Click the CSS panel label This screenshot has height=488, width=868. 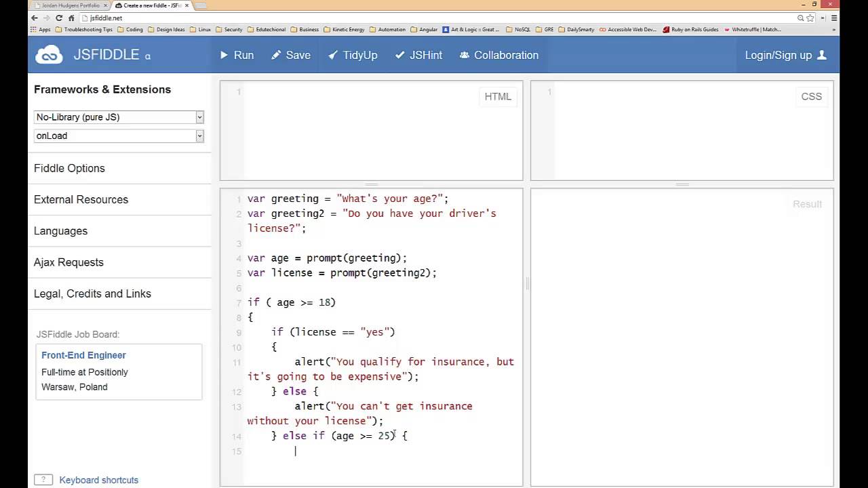click(x=811, y=96)
